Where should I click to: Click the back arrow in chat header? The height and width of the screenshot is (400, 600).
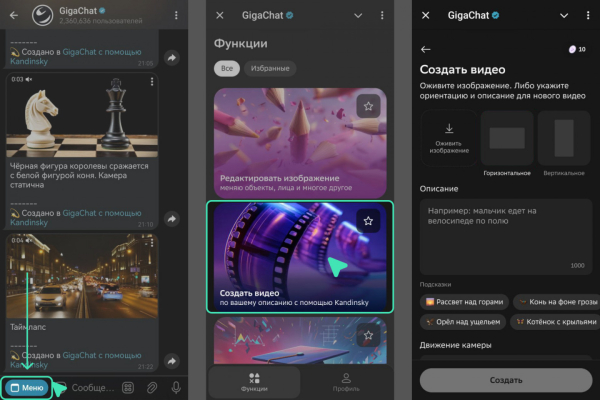coord(13,16)
